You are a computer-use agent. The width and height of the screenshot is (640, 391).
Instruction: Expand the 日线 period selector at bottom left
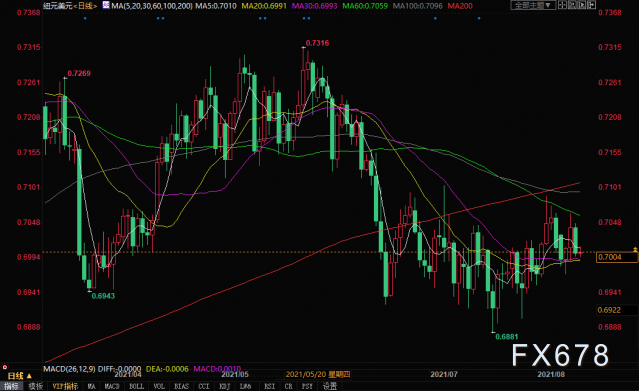[20, 376]
